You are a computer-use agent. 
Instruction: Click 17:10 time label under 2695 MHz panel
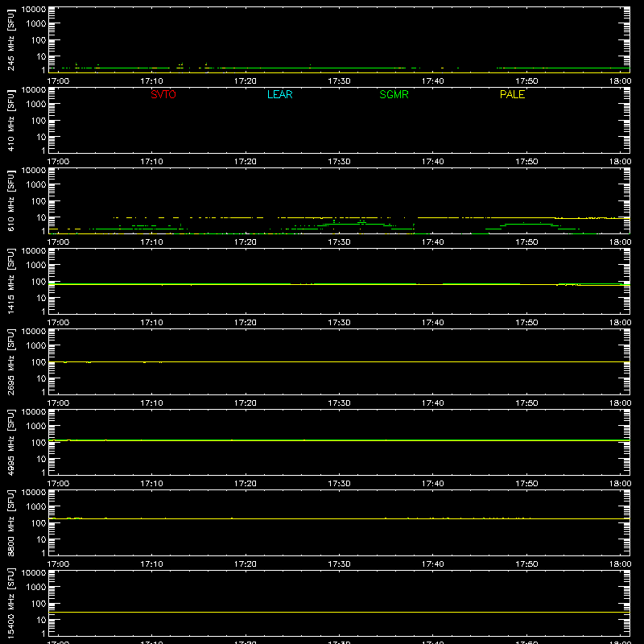coord(151,403)
